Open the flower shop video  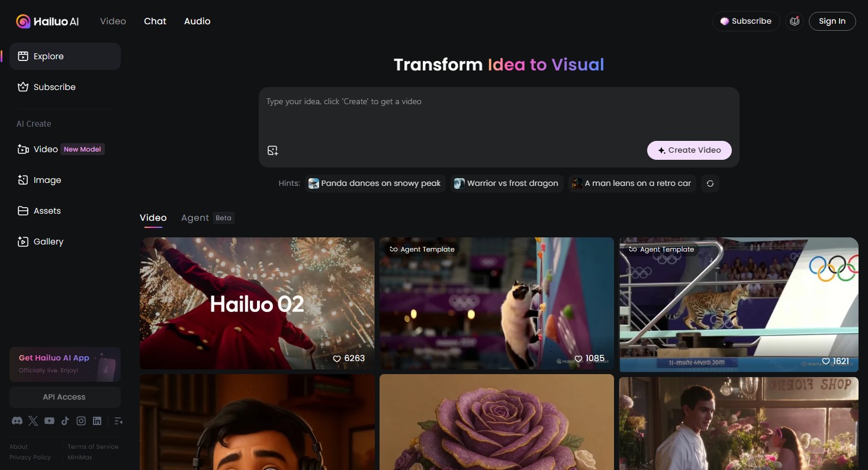point(739,423)
